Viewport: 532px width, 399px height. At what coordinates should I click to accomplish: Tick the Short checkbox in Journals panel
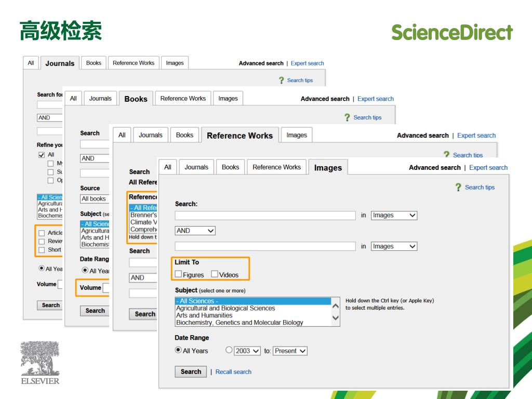pyautogui.click(x=42, y=250)
